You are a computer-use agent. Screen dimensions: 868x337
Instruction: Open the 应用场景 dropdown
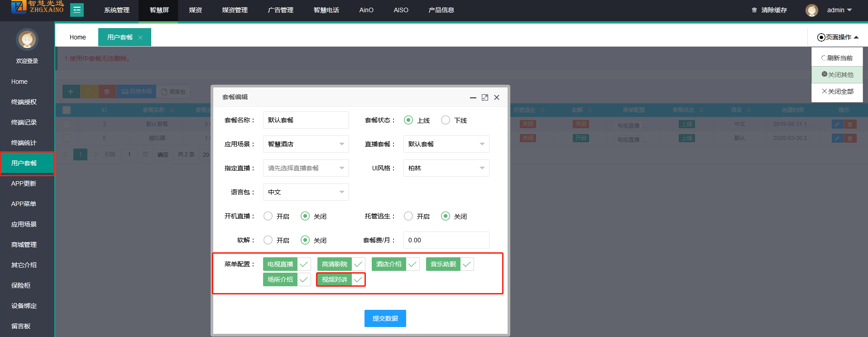coord(306,144)
